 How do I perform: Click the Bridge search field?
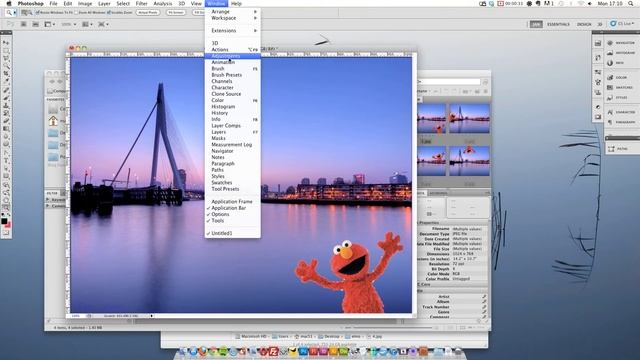pyautogui.click(x=450, y=82)
